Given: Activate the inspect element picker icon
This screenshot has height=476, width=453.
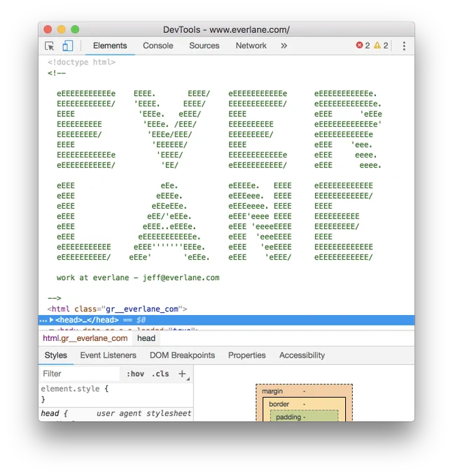Looking at the screenshot, I should point(50,45).
